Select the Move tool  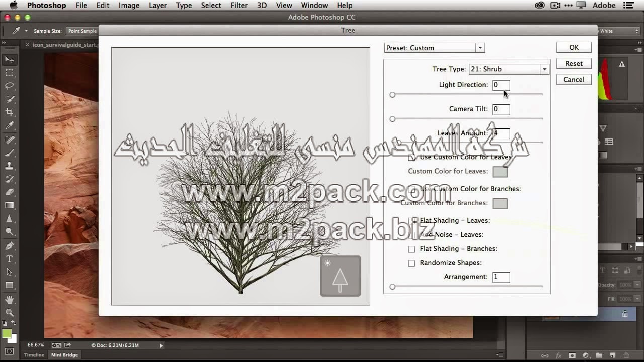click(x=10, y=60)
